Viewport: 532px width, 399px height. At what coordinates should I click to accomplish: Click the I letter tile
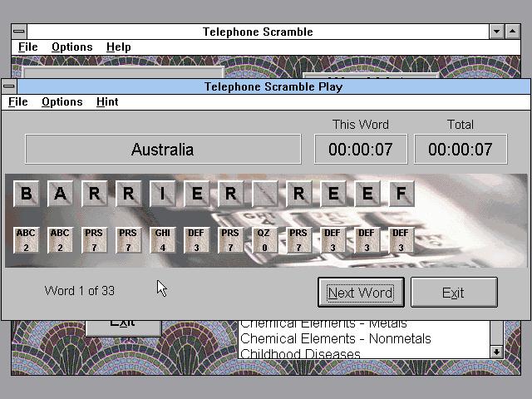(x=163, y=194)
